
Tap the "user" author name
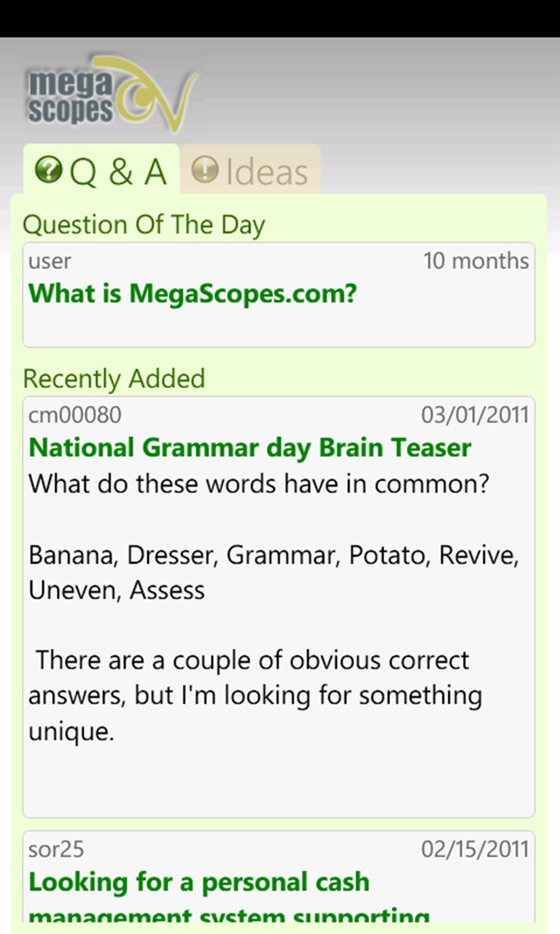pyautogui.click(x=50, y=260)
